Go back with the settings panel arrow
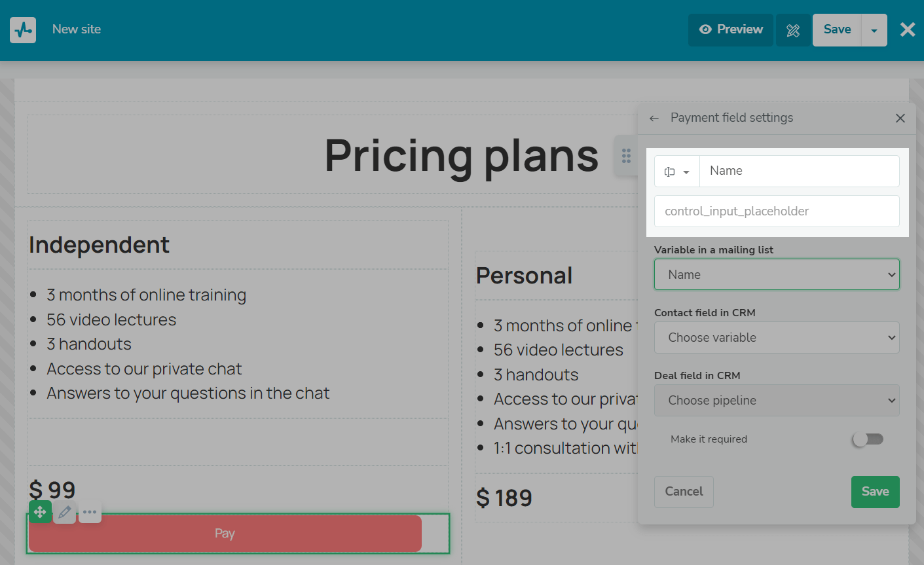 click(x=654, y=118)
